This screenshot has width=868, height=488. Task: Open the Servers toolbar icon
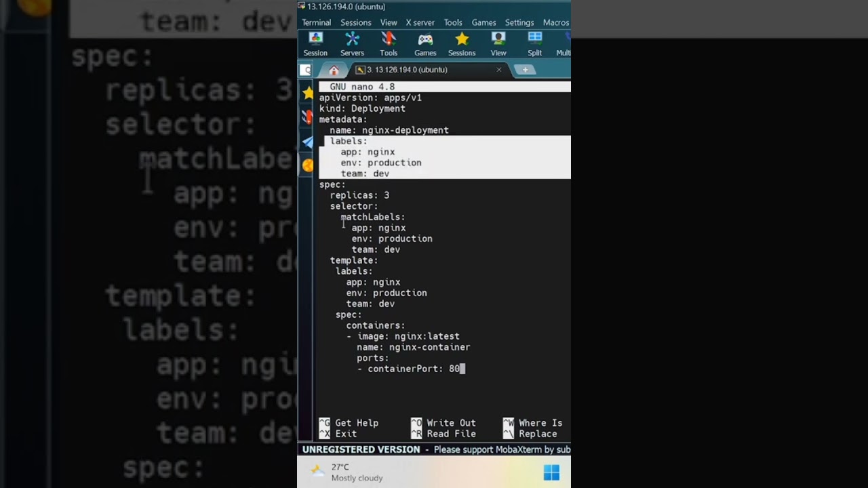[352, 44]
